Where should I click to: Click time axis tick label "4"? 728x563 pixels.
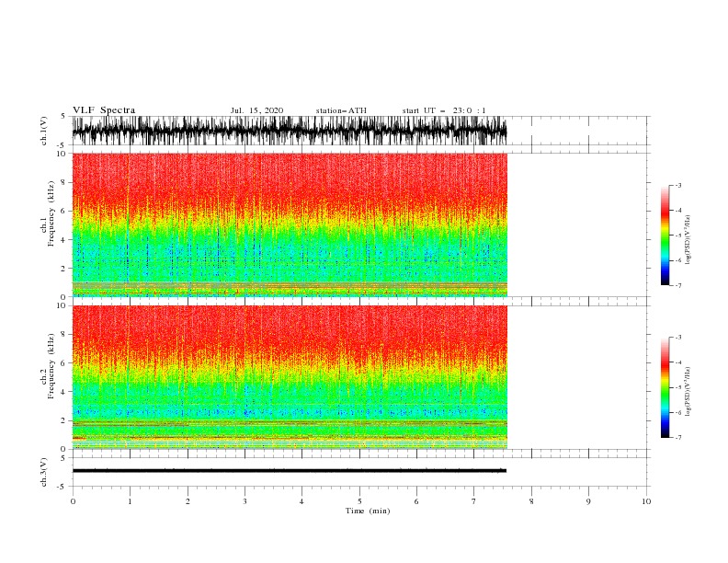coord(301,501)
